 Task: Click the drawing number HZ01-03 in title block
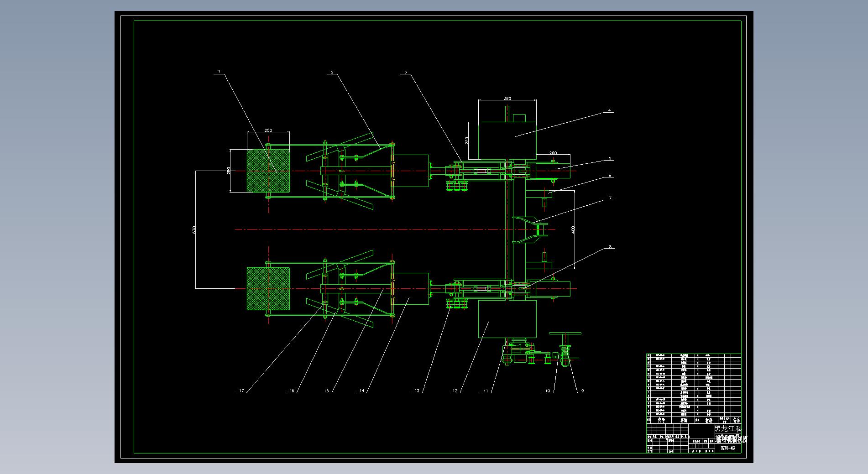pyautogui.click(x=727, y=448)
